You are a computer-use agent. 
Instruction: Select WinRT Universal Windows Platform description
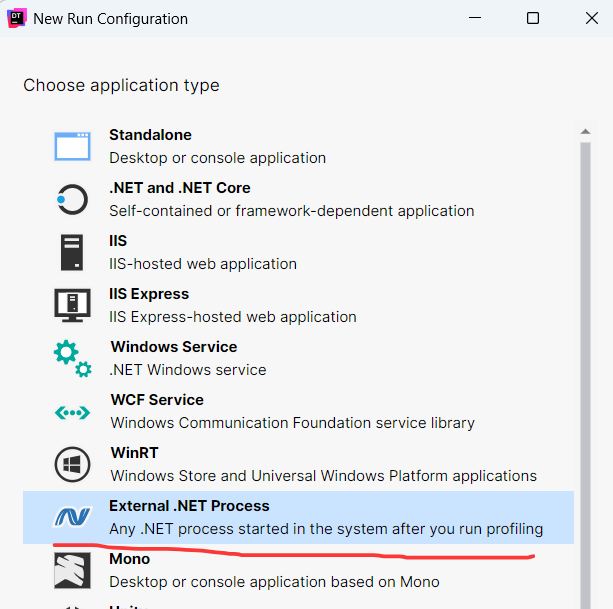323,476
